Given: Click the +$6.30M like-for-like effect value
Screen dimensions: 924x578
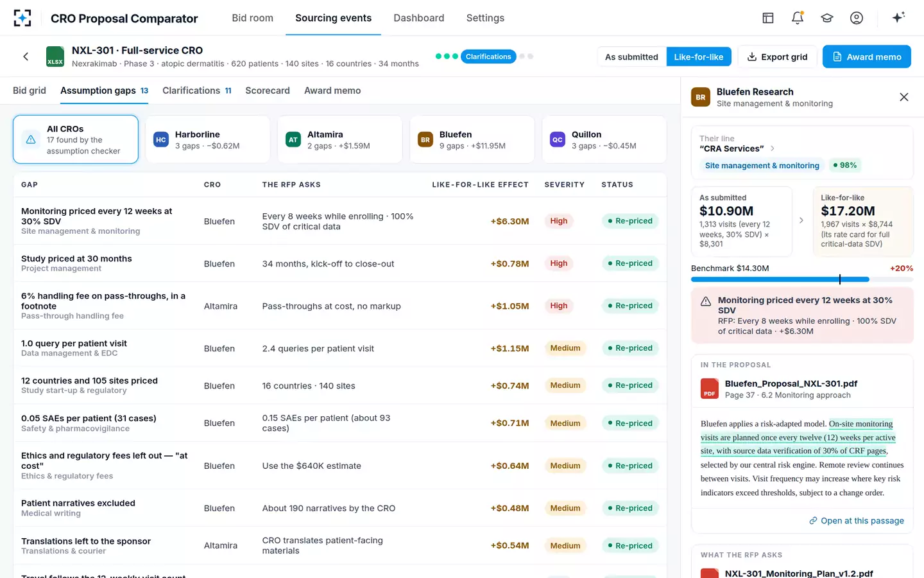Looking at the screenshot, I should (x=509, y=221).
